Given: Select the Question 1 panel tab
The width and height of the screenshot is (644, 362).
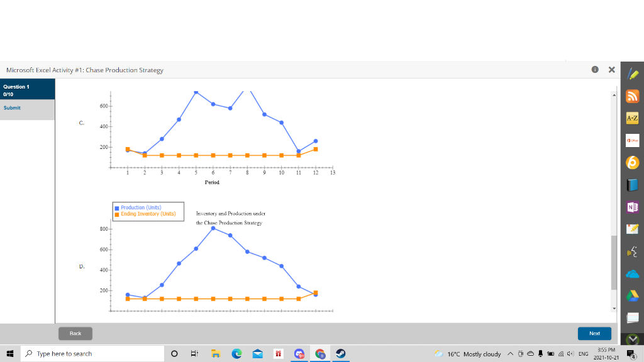Looking at the screenshot, I should [x=27, y=89].
